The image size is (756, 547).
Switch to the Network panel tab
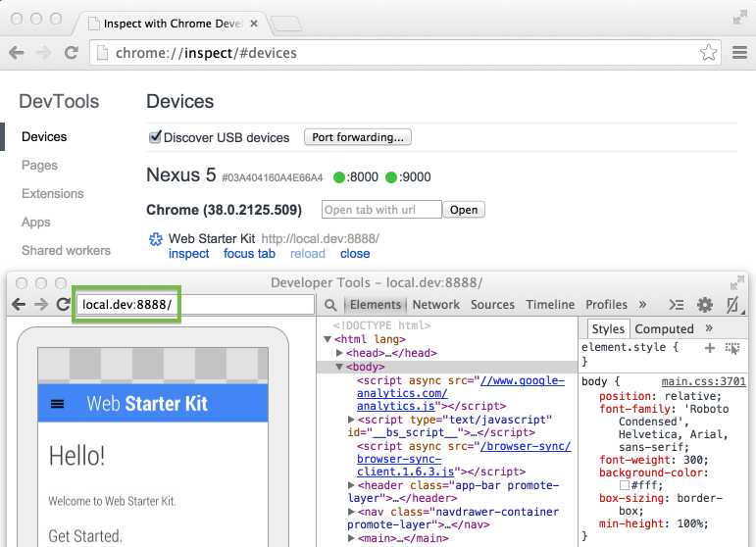point(435,305)
